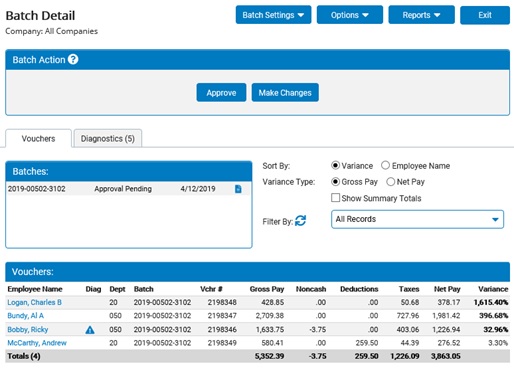
Task: Open the Options dropdown menu
Action: pos(350,15)
